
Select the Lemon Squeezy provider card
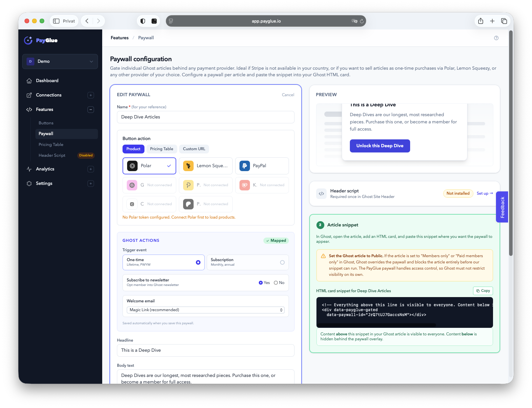point(206,166)
